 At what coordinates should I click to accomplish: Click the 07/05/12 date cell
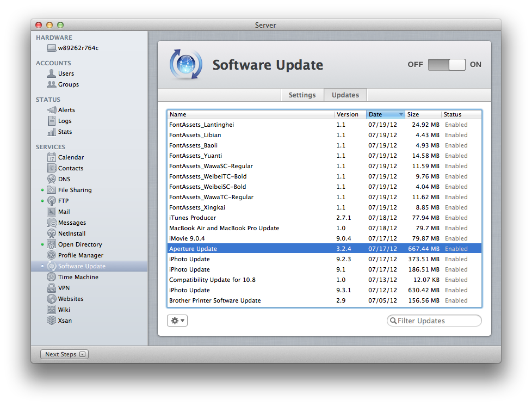pos(383,301)
